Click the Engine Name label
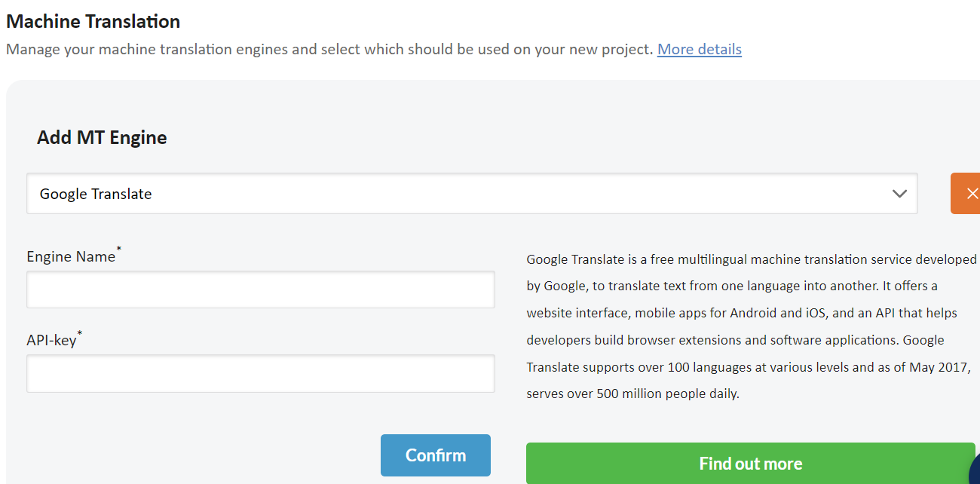980x484 pixels. (x=73, y=256)
